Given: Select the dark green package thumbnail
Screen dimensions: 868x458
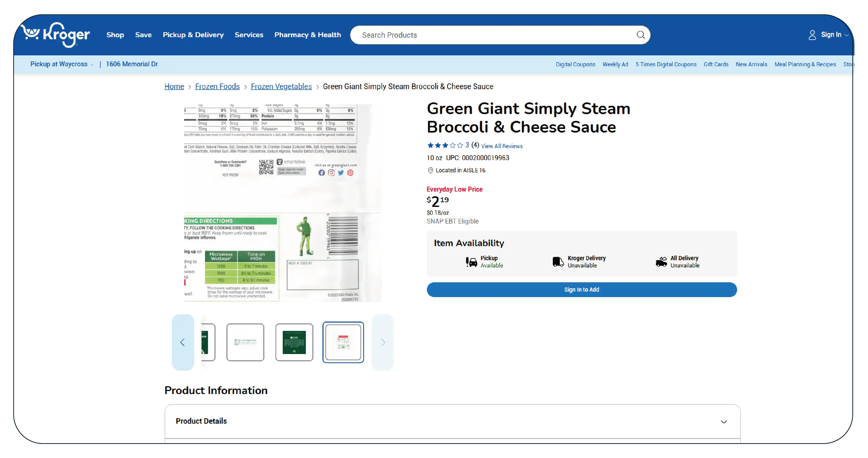Looking at the screenshot, I should pyautogui.click(x=294, y=342).
